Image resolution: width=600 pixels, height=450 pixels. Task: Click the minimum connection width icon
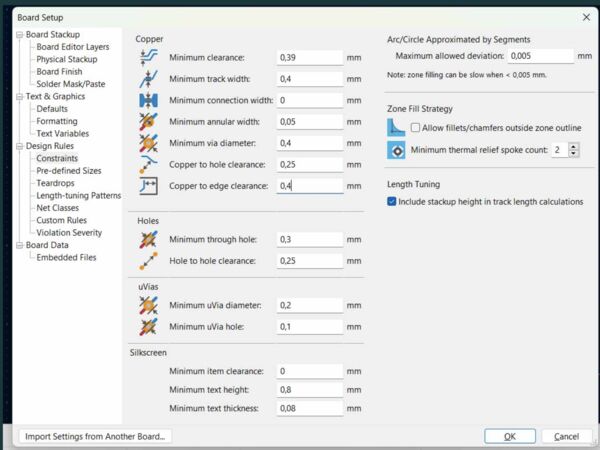pyautogui.click(x=149, y=101)
